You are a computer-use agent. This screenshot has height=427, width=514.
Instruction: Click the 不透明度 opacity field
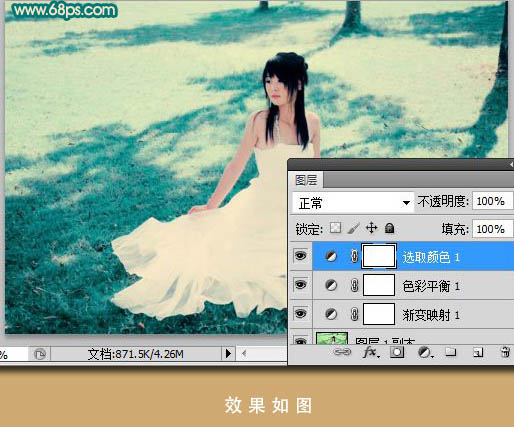[x=492, y=201]
